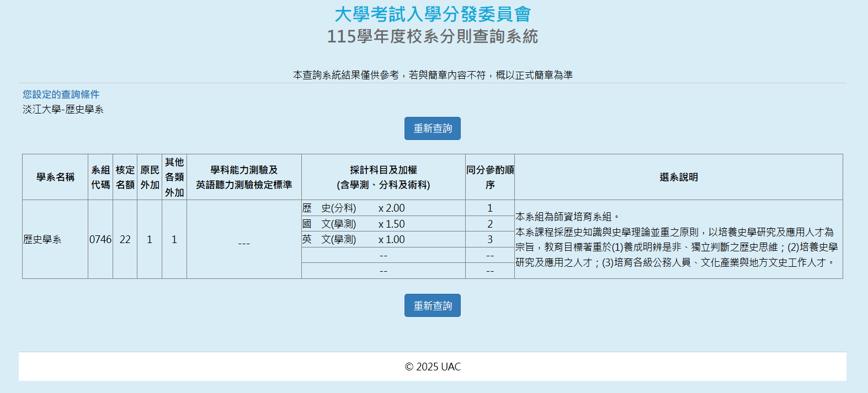Select the 淡江大學-歷史學系 query condition text
Image resolution: width=868 pixels, height=393 pixels.
[x=63, y=109]
